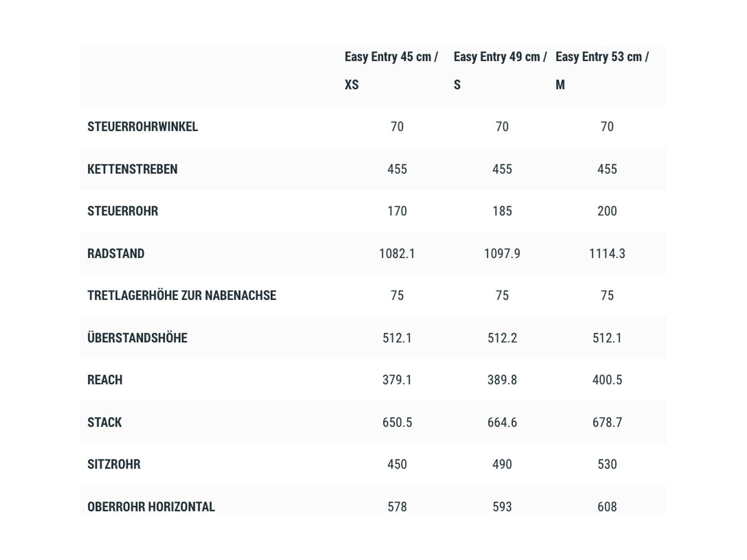The image size is (747, 560).
Task: Click the REACH row label
Action: click(x=105, y=380)
